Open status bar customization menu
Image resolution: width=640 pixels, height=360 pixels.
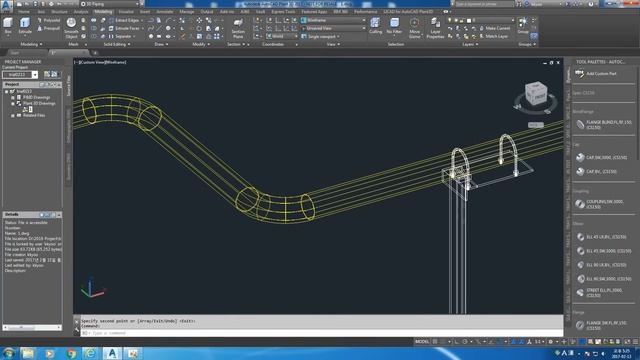636,342
